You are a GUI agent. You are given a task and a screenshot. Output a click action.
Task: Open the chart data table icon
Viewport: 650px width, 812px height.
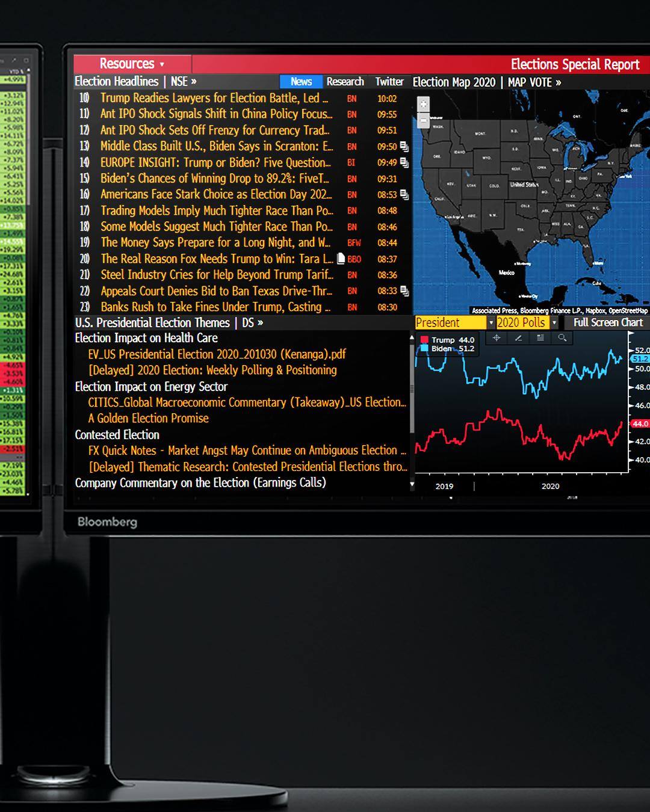[x=540, y=338]
